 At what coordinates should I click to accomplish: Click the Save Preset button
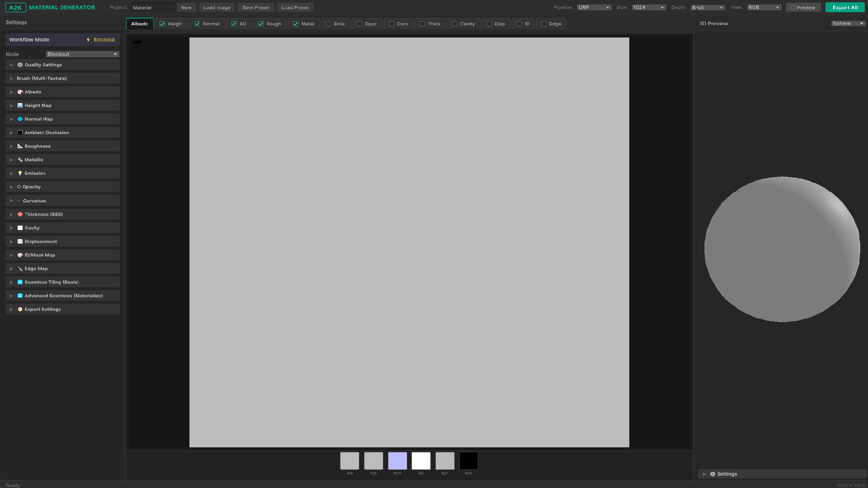(255, 8)
